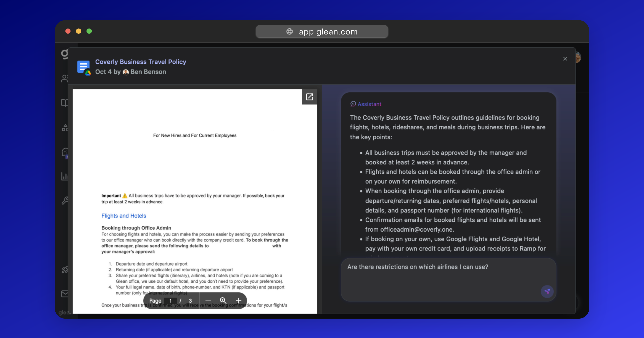This screenshot has height=338, width=644.
Task: Click the zoom-out minus icon
Action: point(208,301)
